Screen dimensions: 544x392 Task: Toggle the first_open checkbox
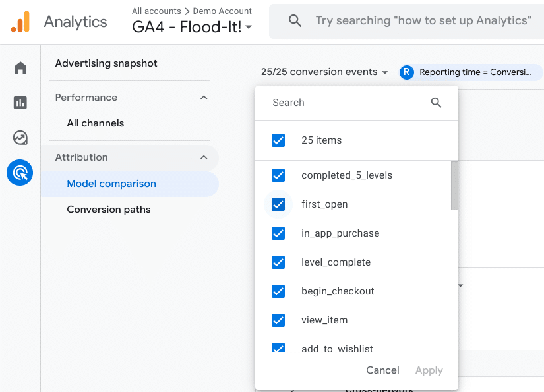278,204
